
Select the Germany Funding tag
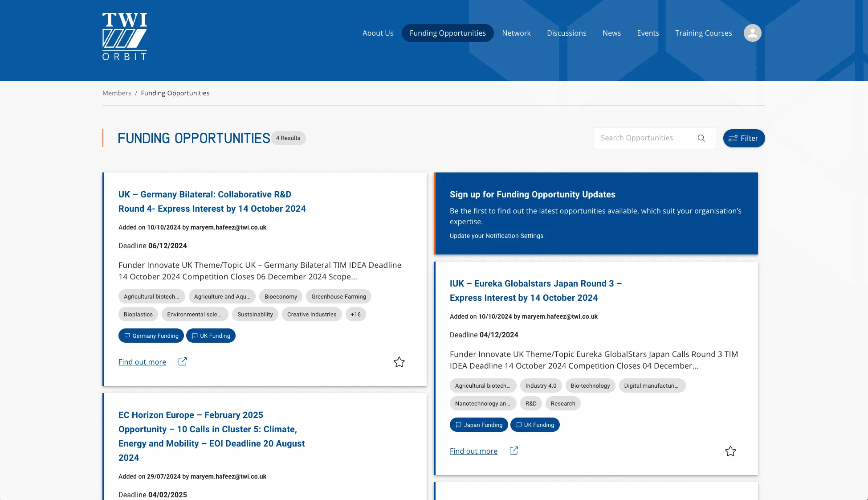pyautogui.click(x=151, y=336)
